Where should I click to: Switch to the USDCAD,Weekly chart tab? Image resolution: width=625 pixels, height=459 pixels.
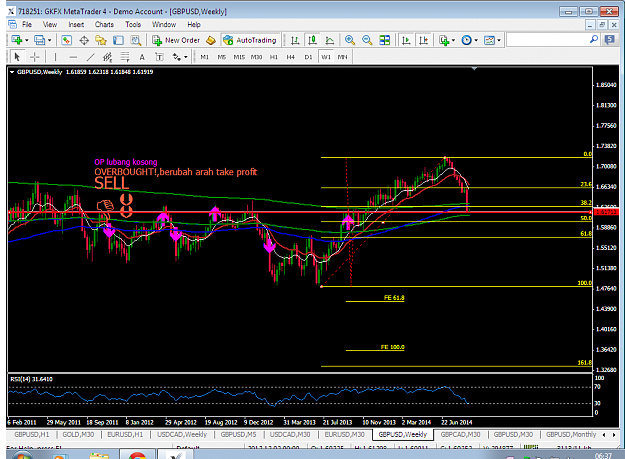182,434
